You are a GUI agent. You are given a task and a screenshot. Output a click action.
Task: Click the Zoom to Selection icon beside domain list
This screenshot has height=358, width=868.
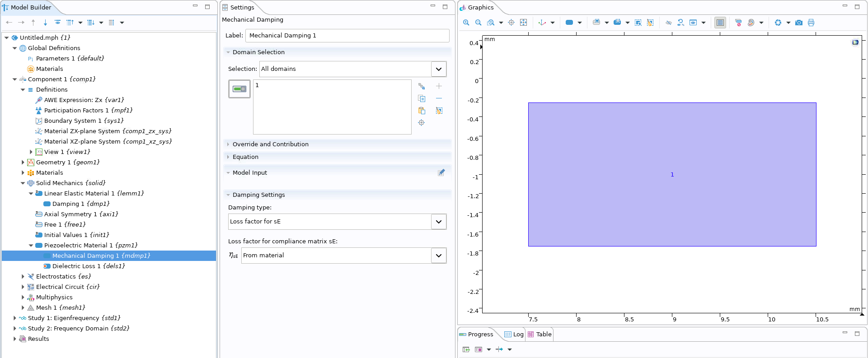(x=422, y=123)
